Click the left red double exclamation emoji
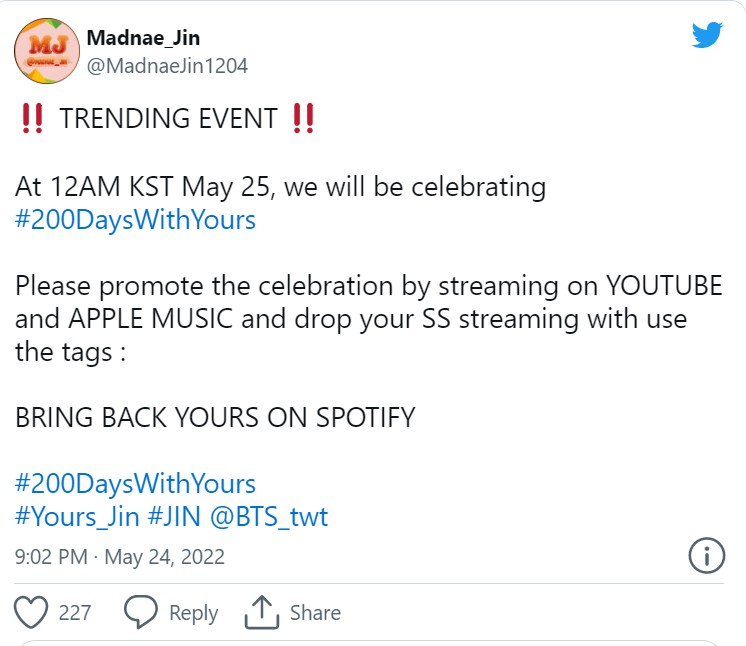This screenshot has width=746, height=646. [32, 118]
